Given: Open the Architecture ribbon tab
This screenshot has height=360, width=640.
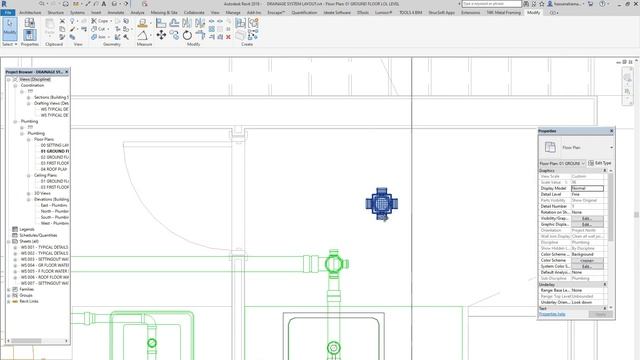Looking at the screenshot, I should [30, 13].
